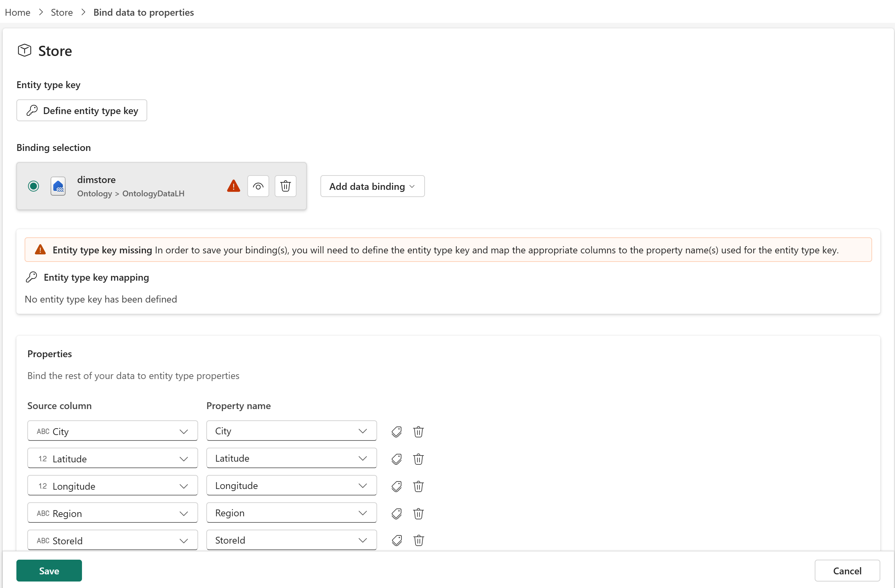The width and height of the screenshot is (895, 588).
Task: Save the data bindings
Action: tap(49, 570)
